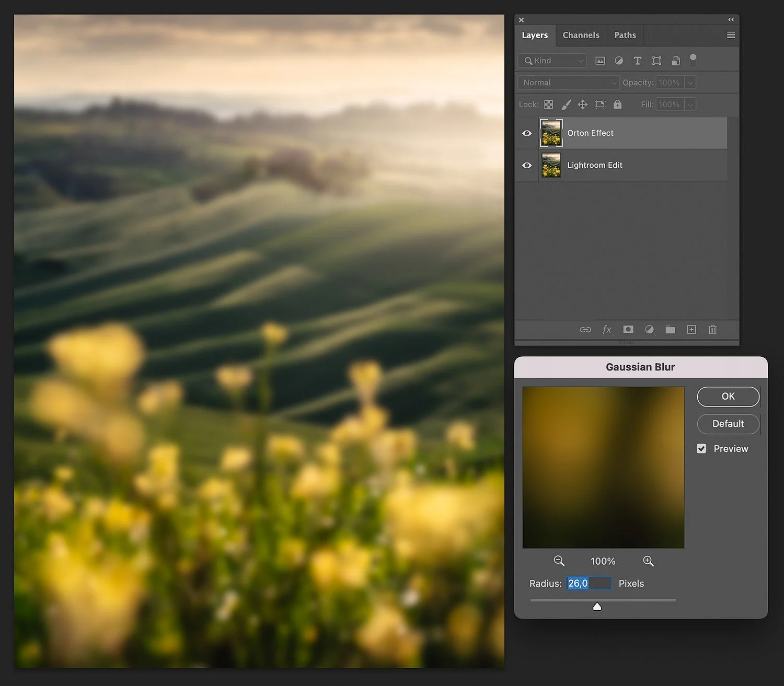
Task: Create a new group folder
Action: 671,330
